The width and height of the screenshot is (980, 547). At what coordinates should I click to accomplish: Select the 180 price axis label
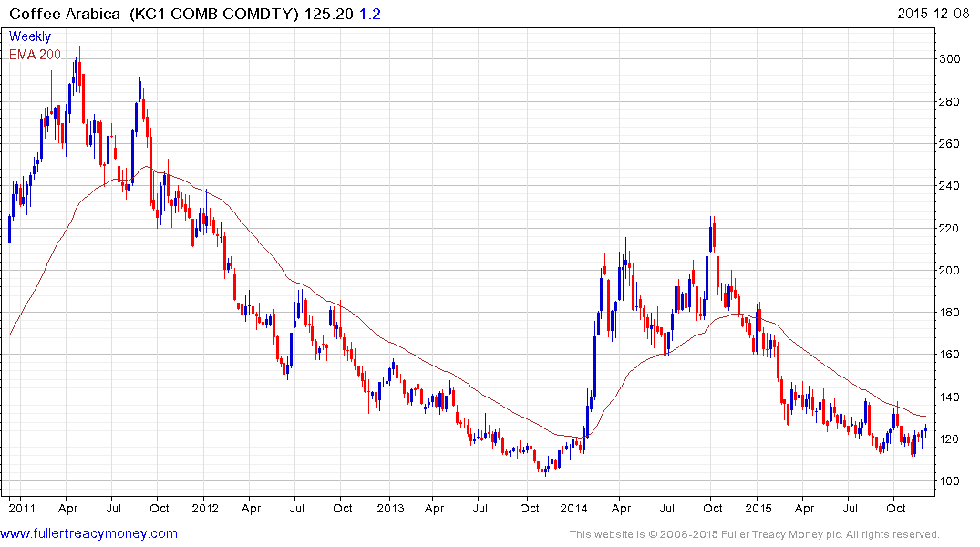pos(949,312)
